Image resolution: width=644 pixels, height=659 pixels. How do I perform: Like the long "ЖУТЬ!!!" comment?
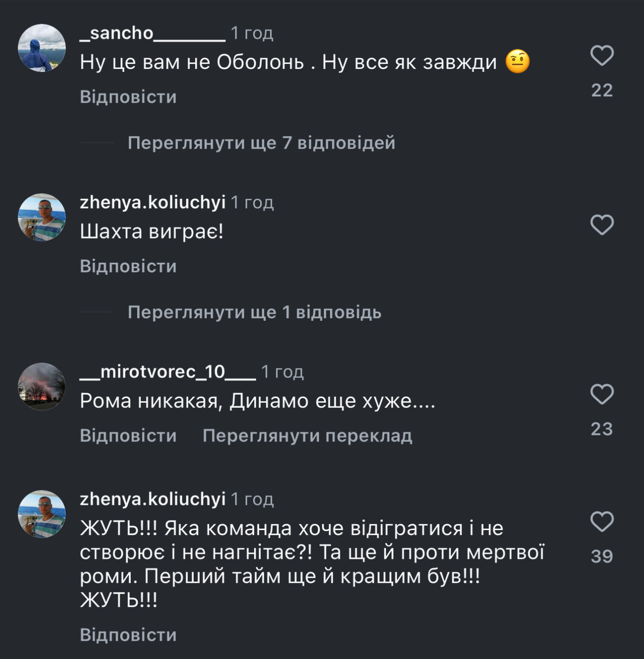[602, 522]
